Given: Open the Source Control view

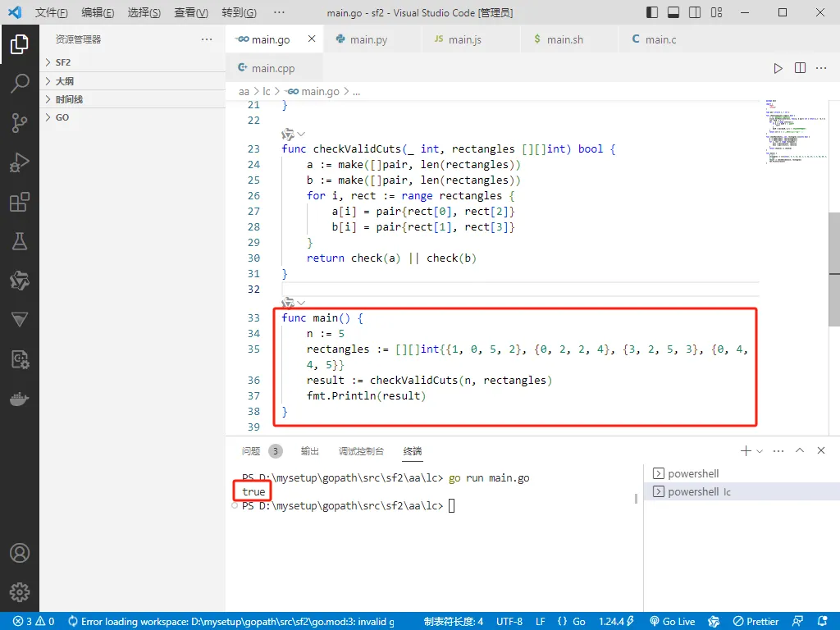Looking at the screenshot, I should coord(20,123).
